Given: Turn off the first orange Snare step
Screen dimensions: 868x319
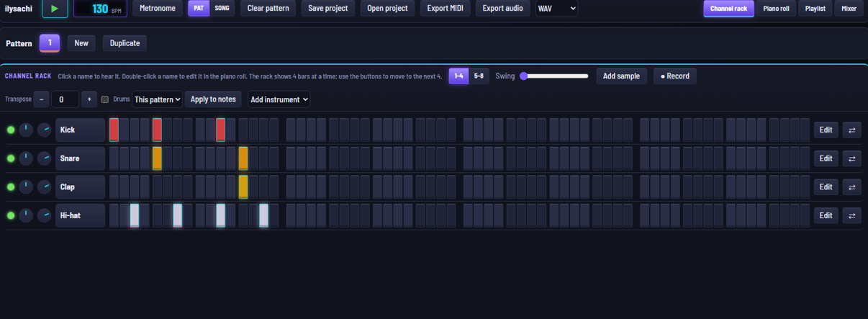Looking at the screenshot, I should click(157, 158).
